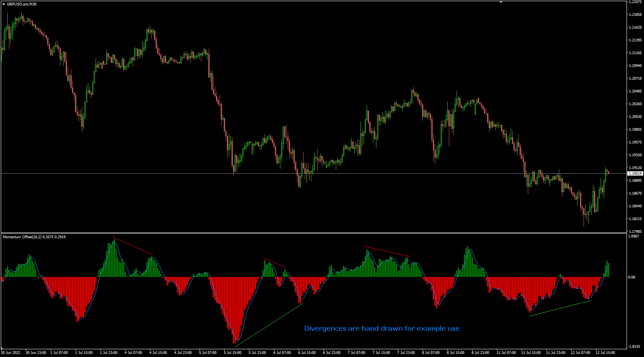Select the 30 Jun 2022 time axis label
The width and height of the screenshot is (644, 357).
[11, 352]
